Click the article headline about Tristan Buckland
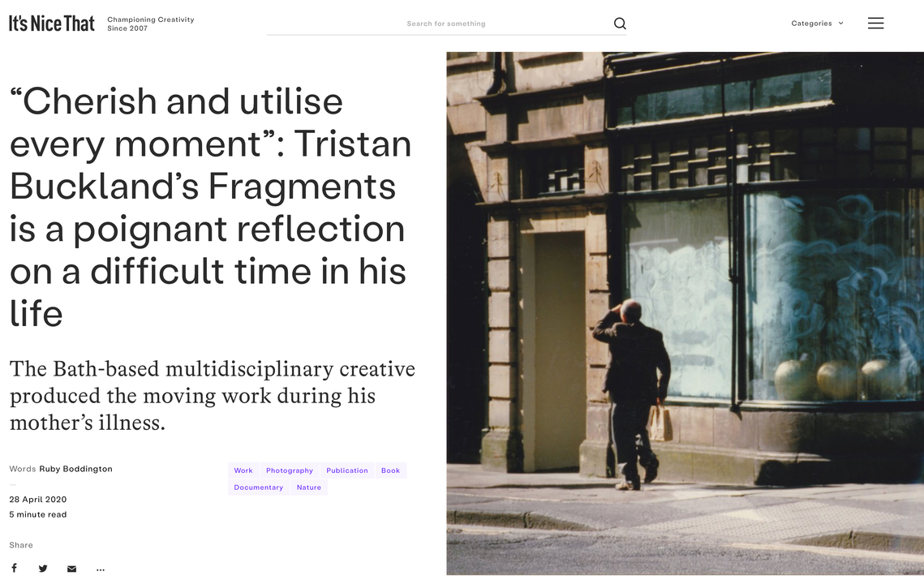Image resolution: width=924 pixels, height=584 pixels. coord(210,207)
